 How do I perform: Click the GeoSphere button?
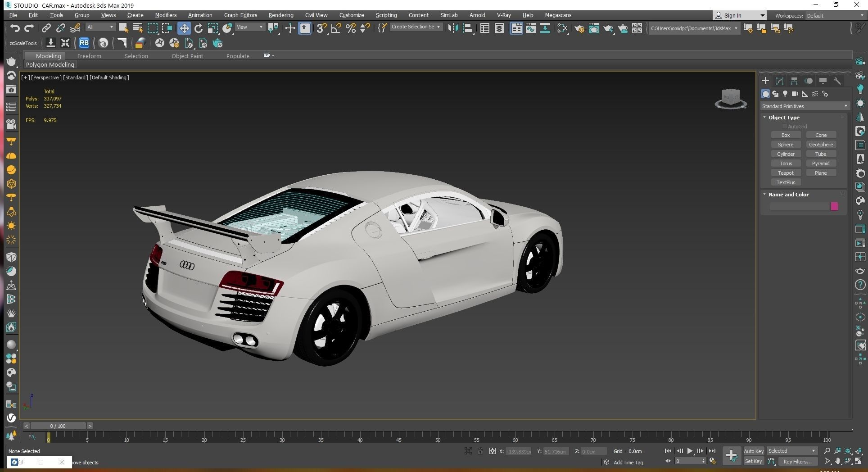821,145
